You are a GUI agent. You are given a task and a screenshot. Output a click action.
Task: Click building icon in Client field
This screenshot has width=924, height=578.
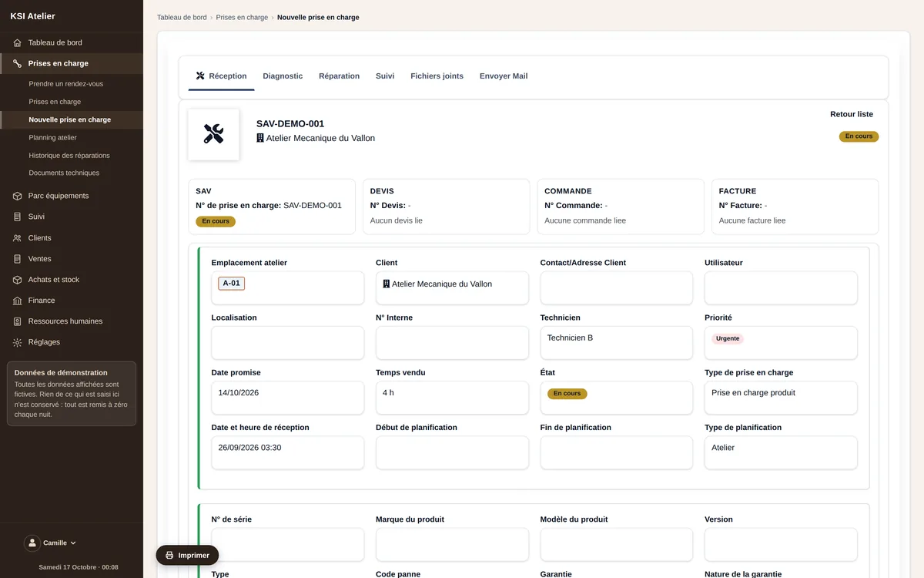387,284
